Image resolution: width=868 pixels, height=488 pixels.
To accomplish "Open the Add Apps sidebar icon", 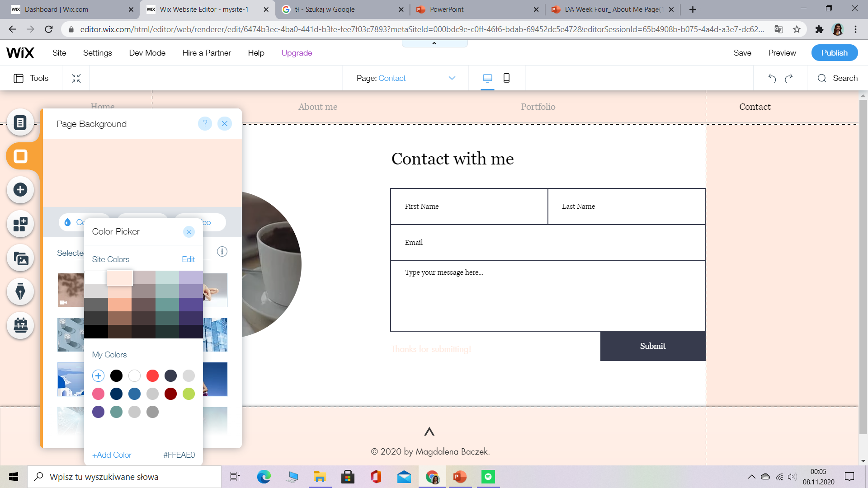I will tap(20, 224).
